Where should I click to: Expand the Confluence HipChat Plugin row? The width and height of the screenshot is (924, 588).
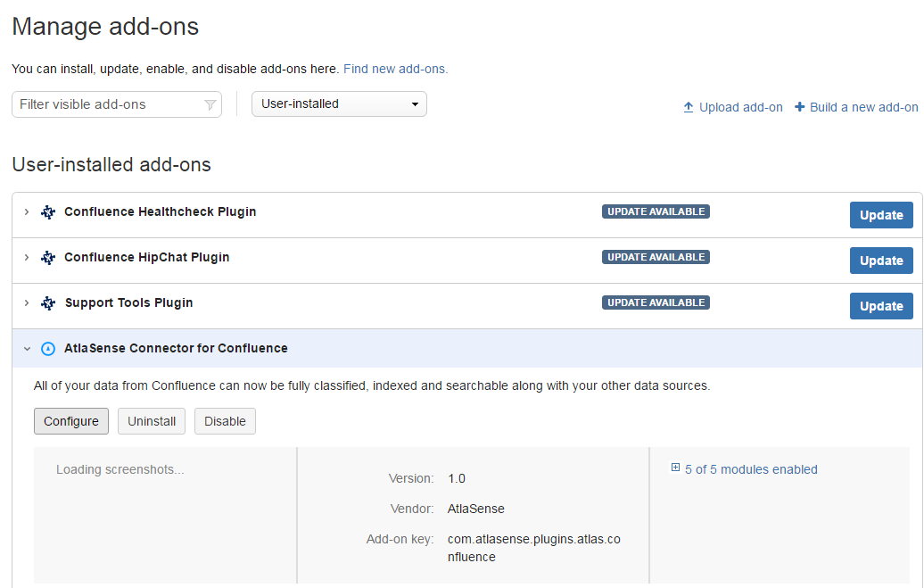tap(27, 258)
